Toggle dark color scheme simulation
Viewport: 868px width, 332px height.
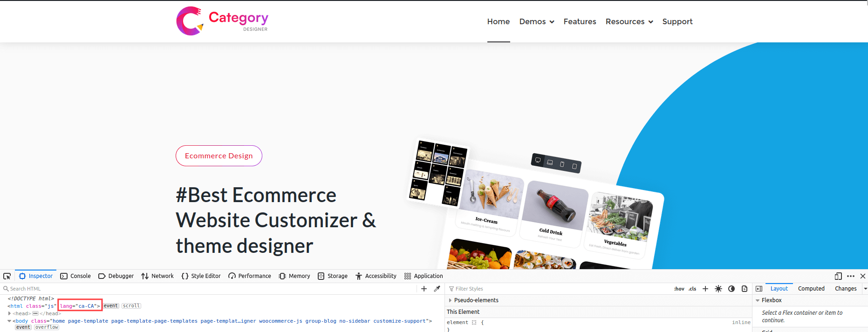731,289
